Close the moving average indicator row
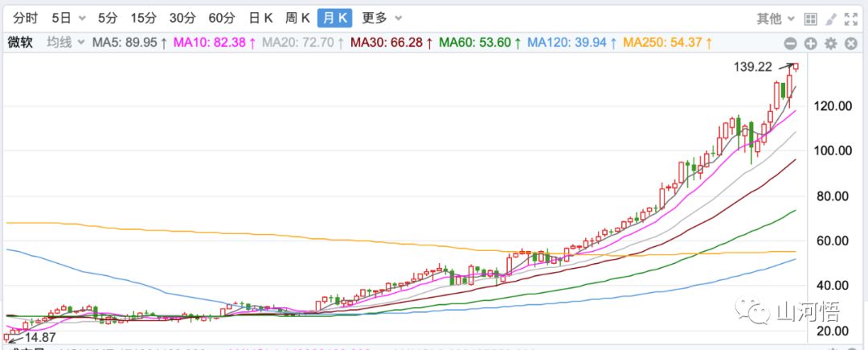The height and width of the screenshot is (350, 868). coord(850,43)
